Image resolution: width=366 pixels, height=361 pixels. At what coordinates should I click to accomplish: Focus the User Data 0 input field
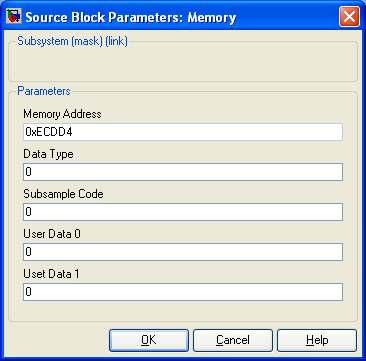click(x=183, y=252)
